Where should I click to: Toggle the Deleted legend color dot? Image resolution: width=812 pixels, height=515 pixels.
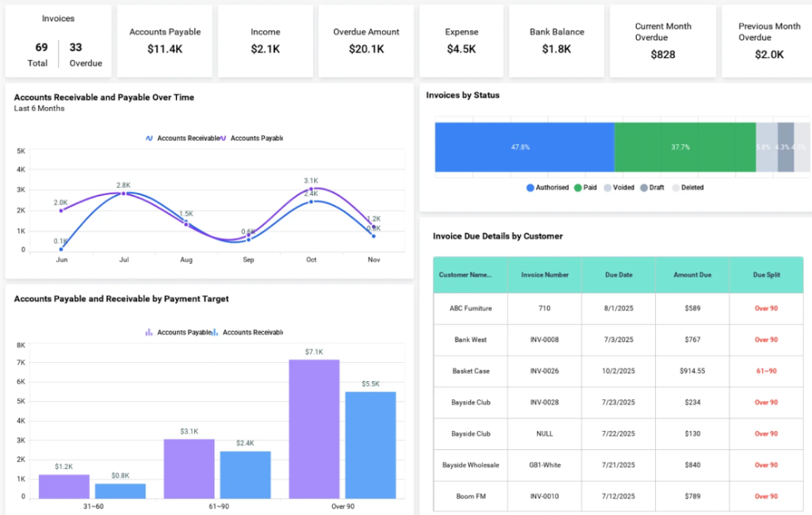tap(676, 188)
